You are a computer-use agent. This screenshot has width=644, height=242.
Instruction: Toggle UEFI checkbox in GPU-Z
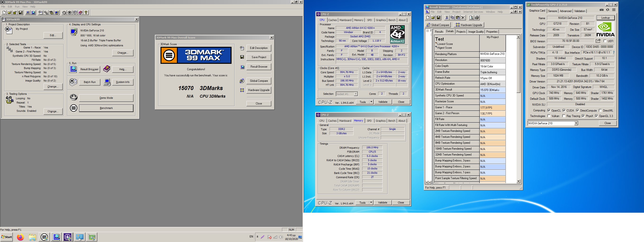[x=605, y=41]
